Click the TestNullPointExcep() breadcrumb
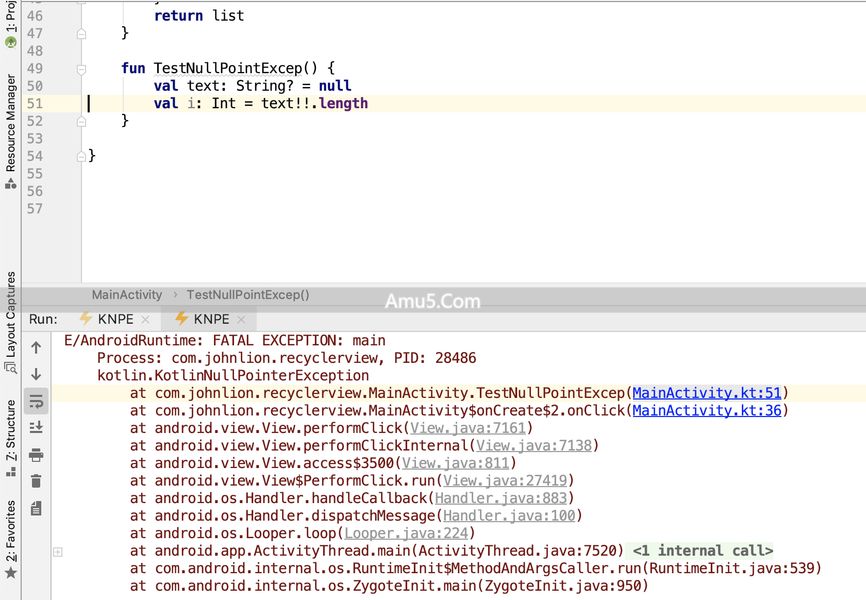The width and height of the screenshot is (866, 600). click(248, 295)
